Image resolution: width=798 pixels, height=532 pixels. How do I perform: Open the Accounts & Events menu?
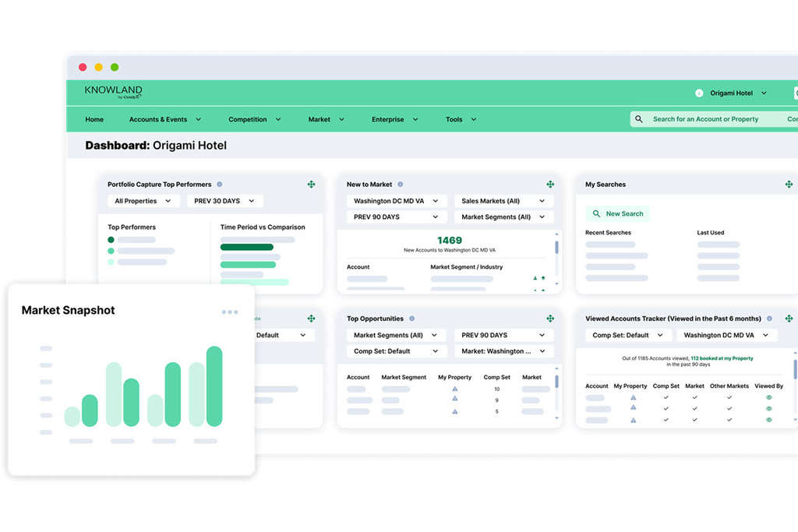[164, 119]
